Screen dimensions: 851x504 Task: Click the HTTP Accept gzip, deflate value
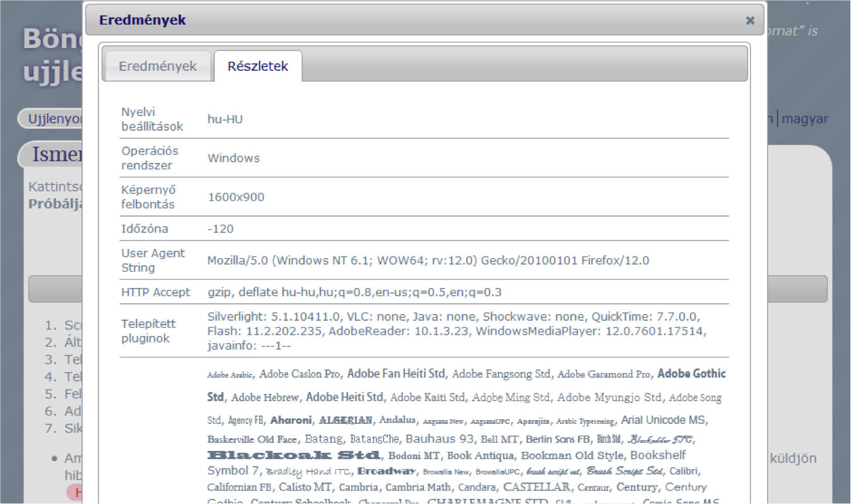coord(354,292)
